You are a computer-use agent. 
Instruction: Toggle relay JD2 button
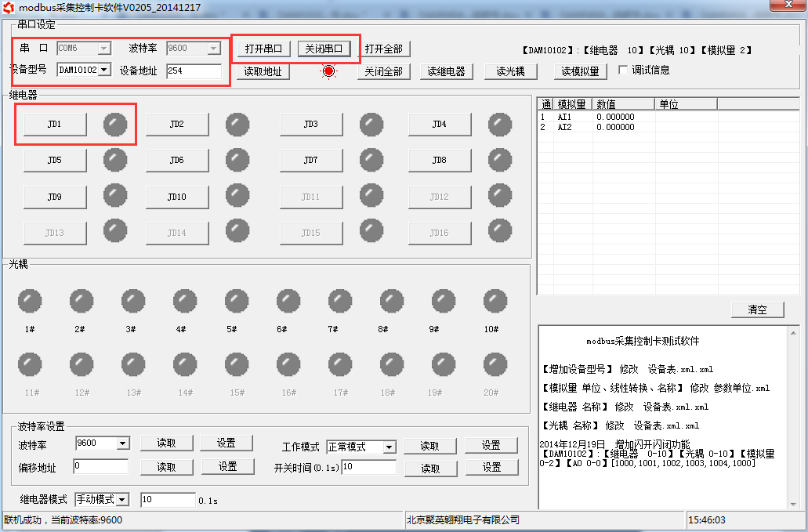[x=177, y=124]
